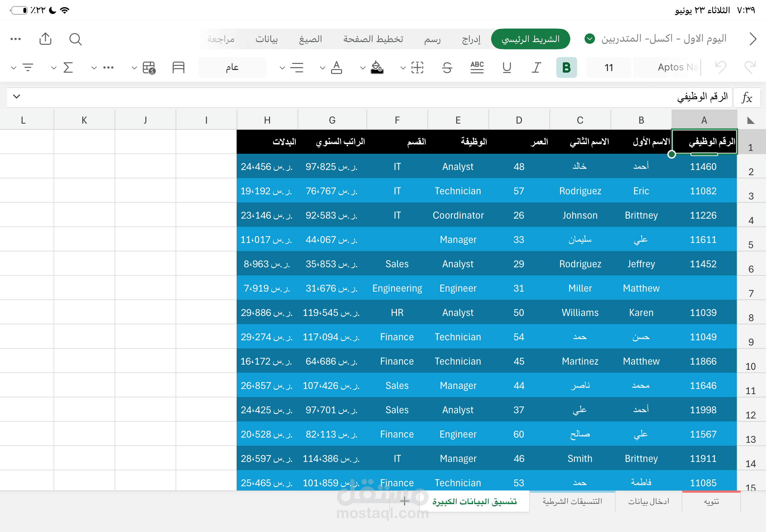
Task: Open the green saved-status checkmark
Action: tap(589, 39)
